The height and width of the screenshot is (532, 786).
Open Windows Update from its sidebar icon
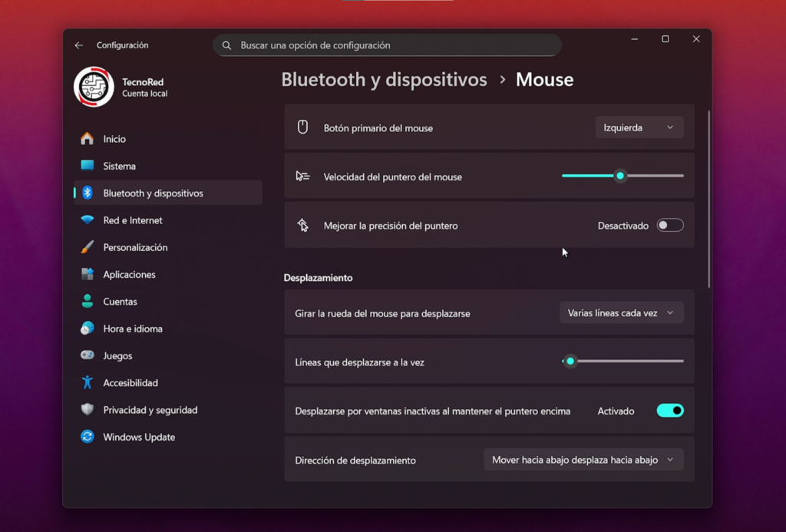[90, 437]
